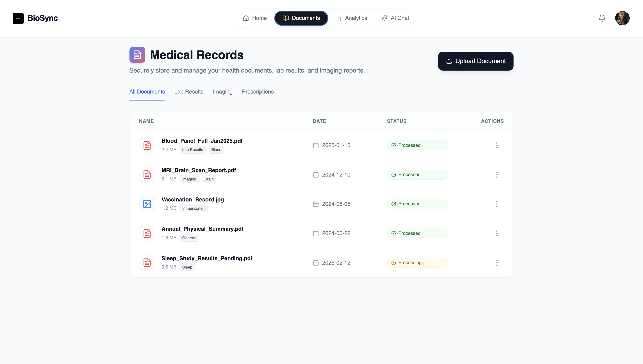Expand the three-dot menu for Vaccination_Record.jpg
Screen dimensions: 643x364
(x=497, y=204)
